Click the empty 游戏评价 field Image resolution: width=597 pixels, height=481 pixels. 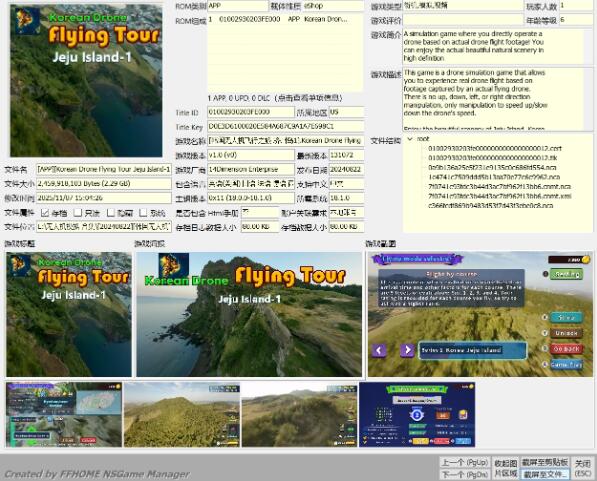coord(463,20)
